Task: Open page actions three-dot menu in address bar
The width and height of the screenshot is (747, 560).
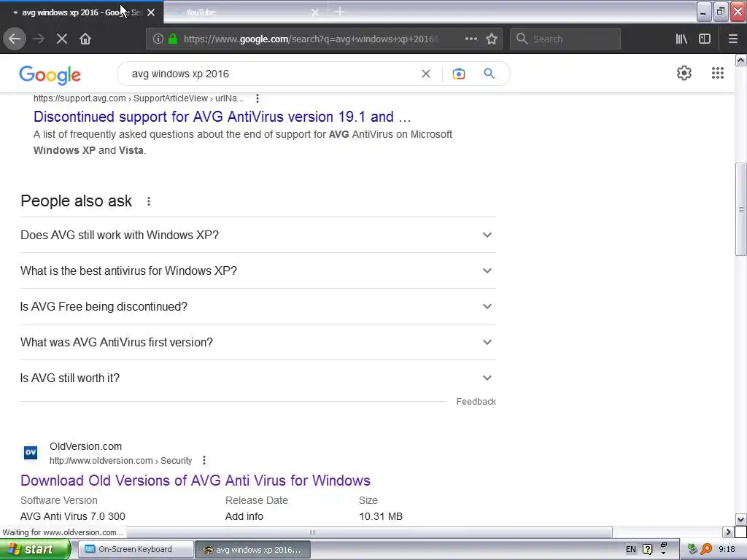Action: (471, 39)
